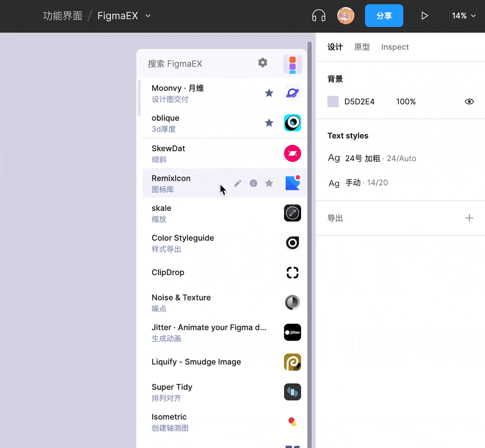Open FigmaEX settings gear

coord(263,63)
